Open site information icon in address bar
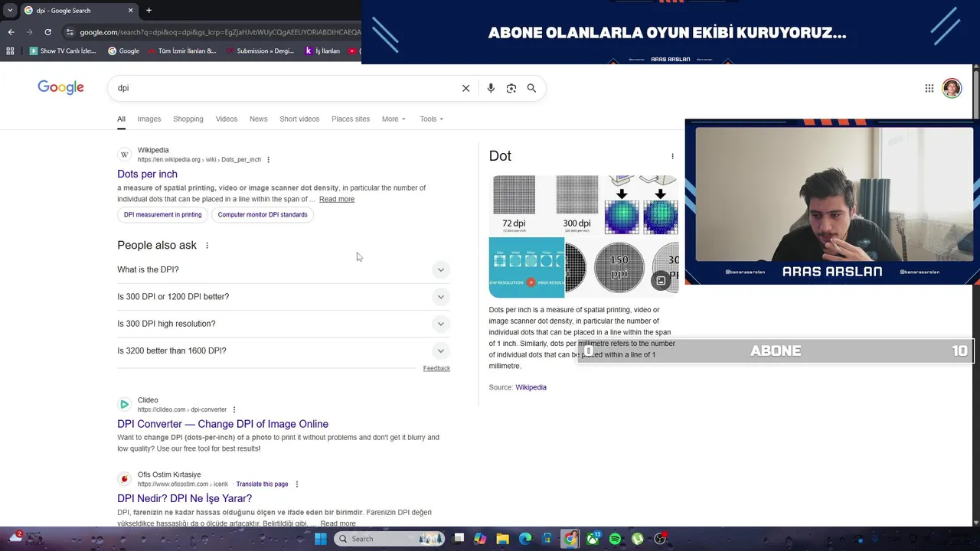Image resolution: width=980 pixels, height=551 pixels. (70, 32)
